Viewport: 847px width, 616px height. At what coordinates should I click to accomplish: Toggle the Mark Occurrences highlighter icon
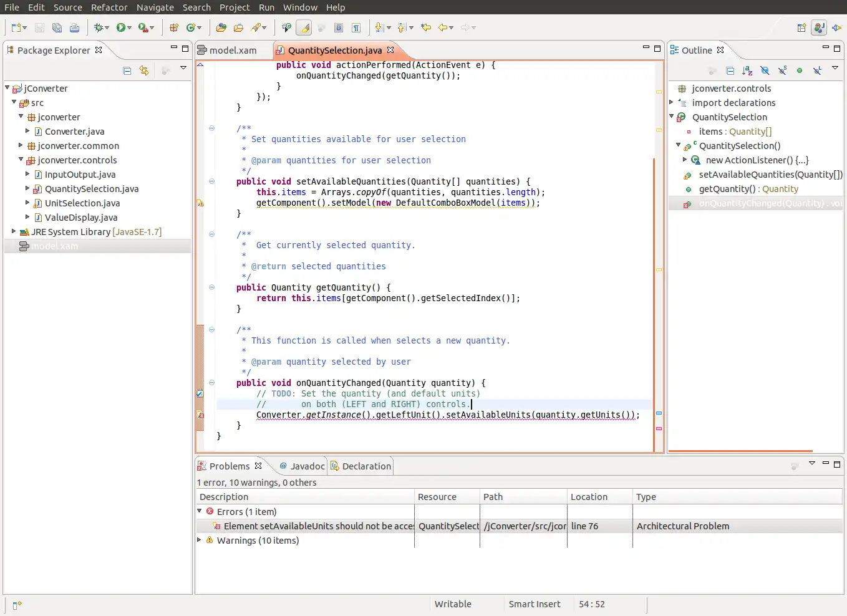(304, 27)
